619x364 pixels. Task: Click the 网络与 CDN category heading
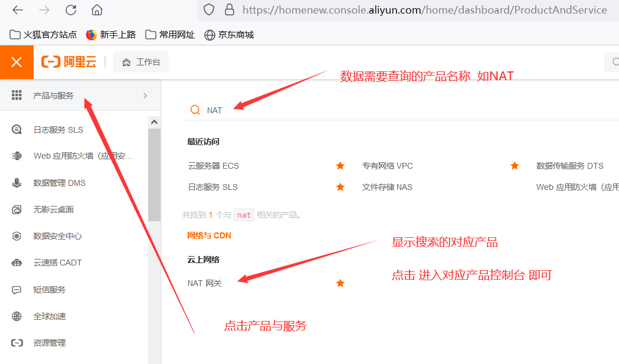(209, 236)
